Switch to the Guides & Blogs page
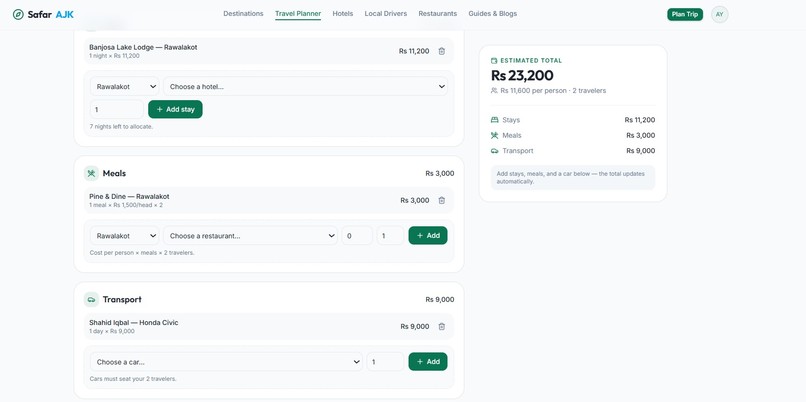This screenshot has height=402, width=806. coord(492,14)
